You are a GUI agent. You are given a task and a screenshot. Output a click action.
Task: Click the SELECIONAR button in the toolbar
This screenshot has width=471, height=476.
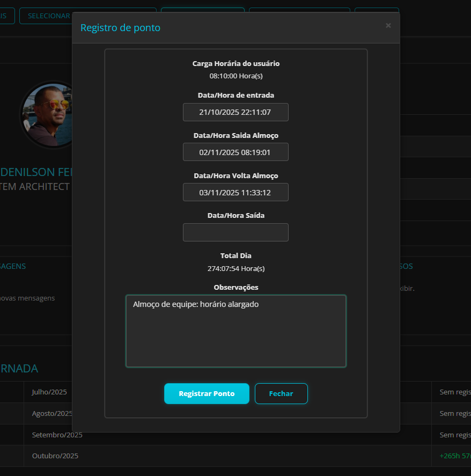[x=48, y=16]
